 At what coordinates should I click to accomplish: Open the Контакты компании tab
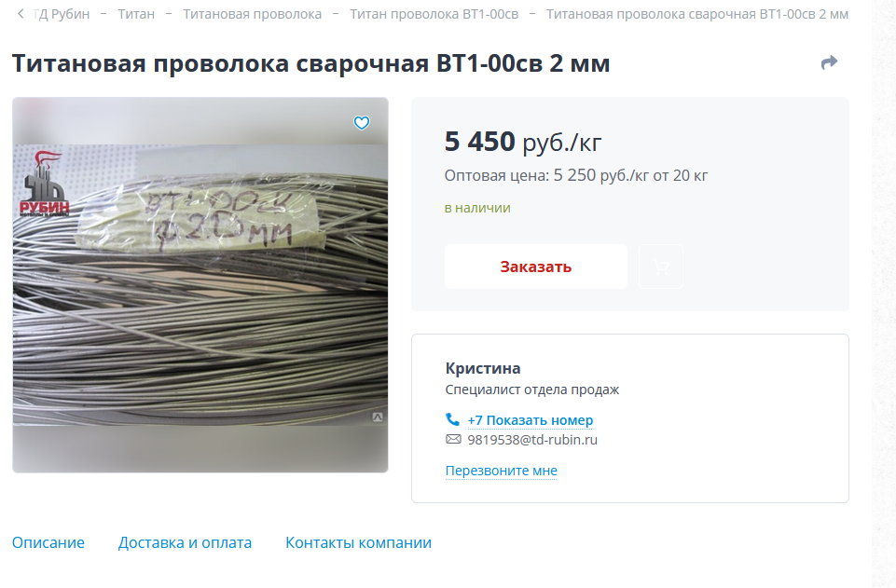point(358,542)
